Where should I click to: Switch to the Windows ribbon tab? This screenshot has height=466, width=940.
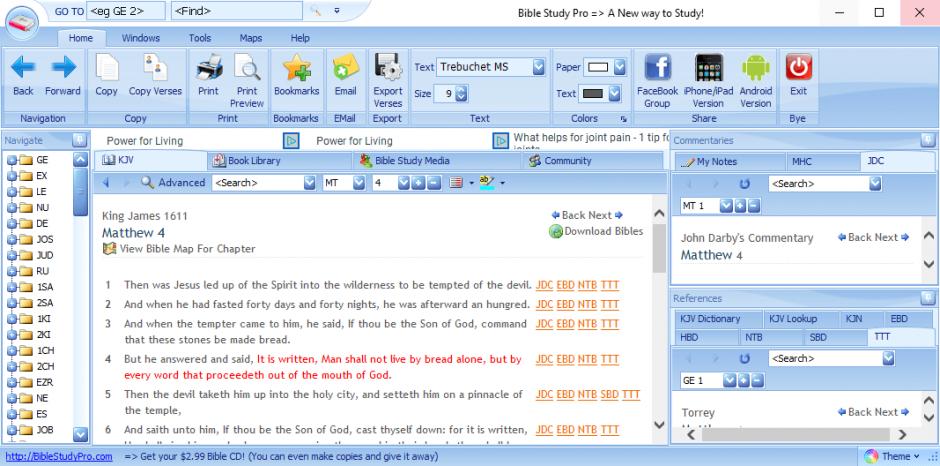141,38
